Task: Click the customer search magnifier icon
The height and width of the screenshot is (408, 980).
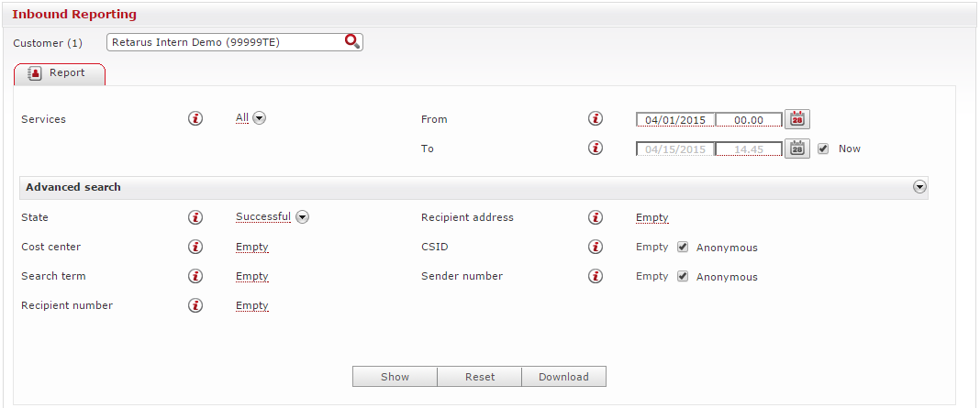Action: (351, 41)
